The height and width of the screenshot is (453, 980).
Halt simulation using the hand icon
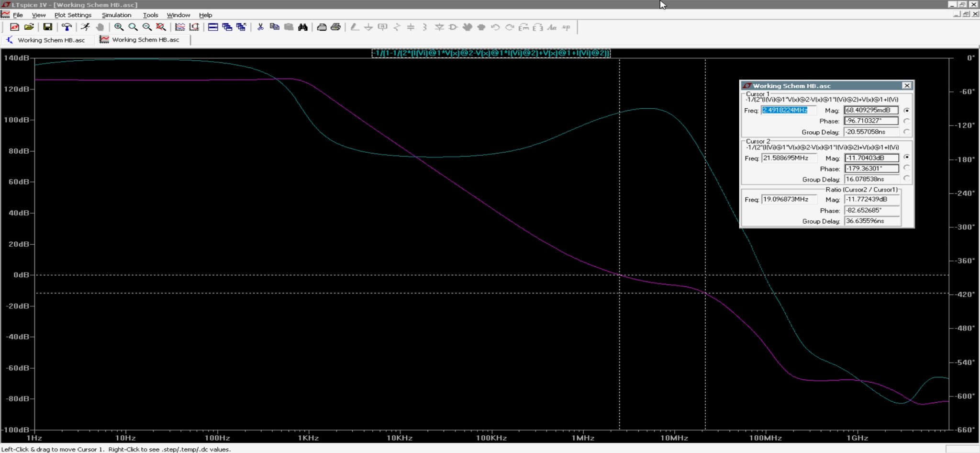tap(100, 27)
